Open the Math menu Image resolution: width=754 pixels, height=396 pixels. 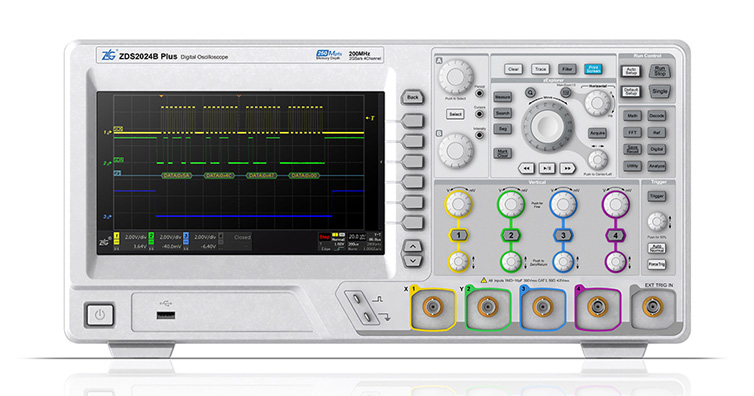[632, 116]
